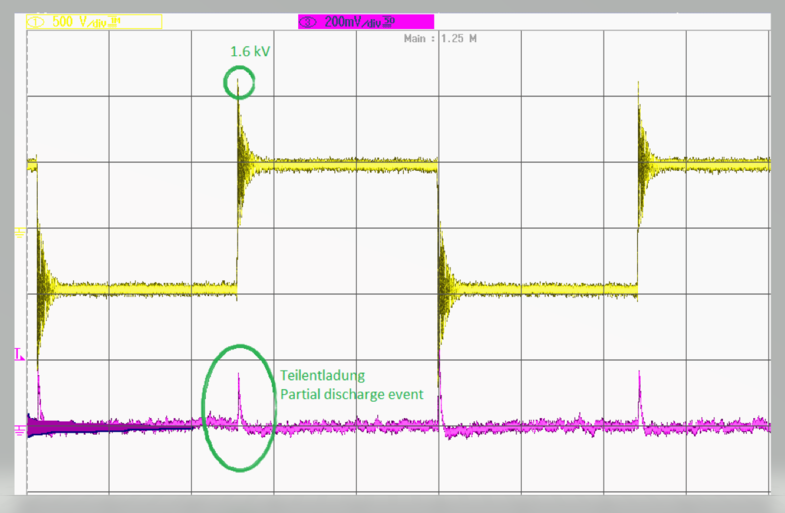Screen dimensions: 785x513
Task: Select the magenta channel 3 200mV/div label
Action: tap(366, 22)
